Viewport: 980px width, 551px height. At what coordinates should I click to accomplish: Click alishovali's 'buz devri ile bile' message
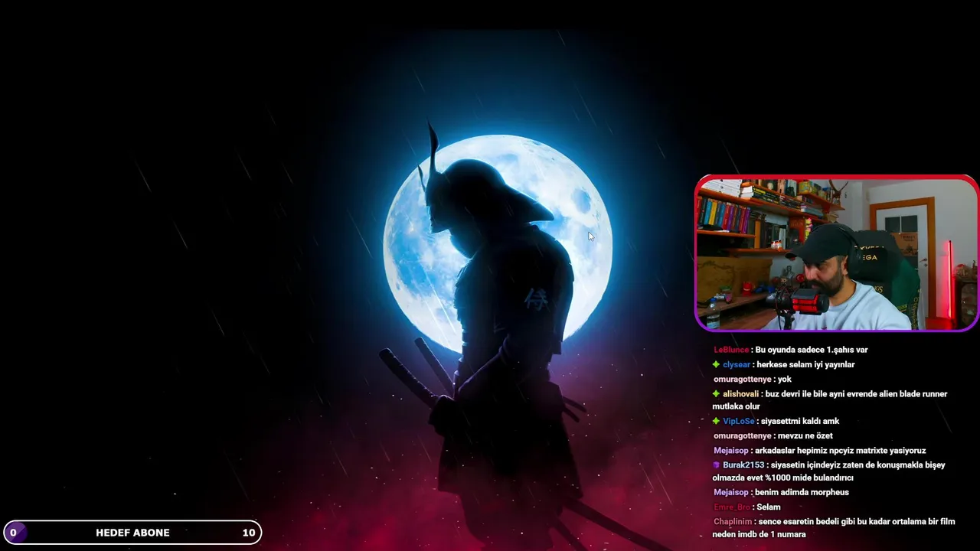tap(830, 399)
